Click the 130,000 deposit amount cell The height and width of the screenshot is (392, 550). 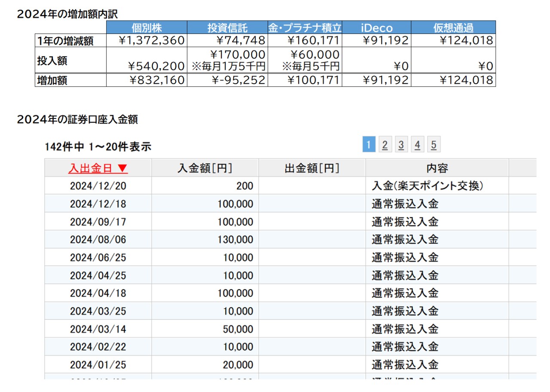pyautogui.click(x=235, y=240)
